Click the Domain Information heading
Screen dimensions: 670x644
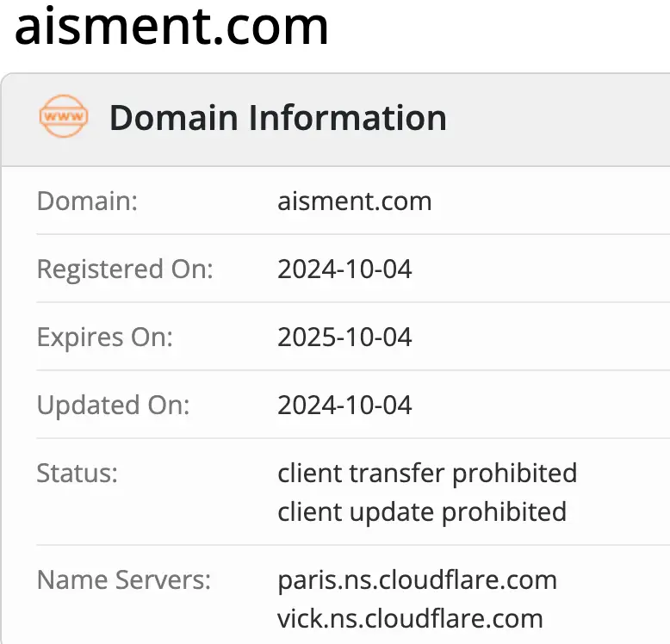278,118
